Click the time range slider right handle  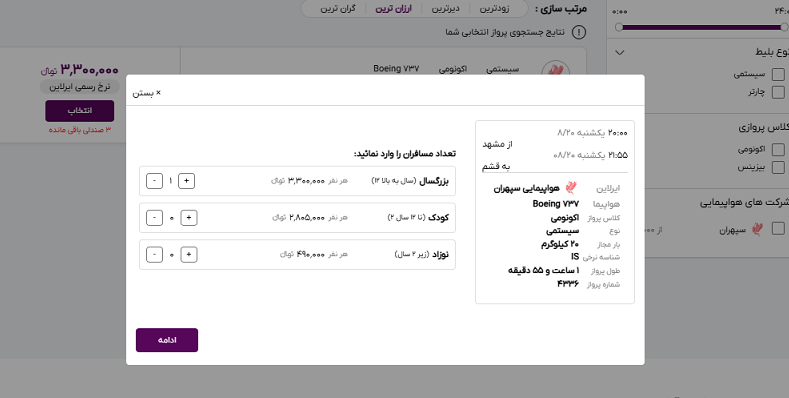point(784,27)
